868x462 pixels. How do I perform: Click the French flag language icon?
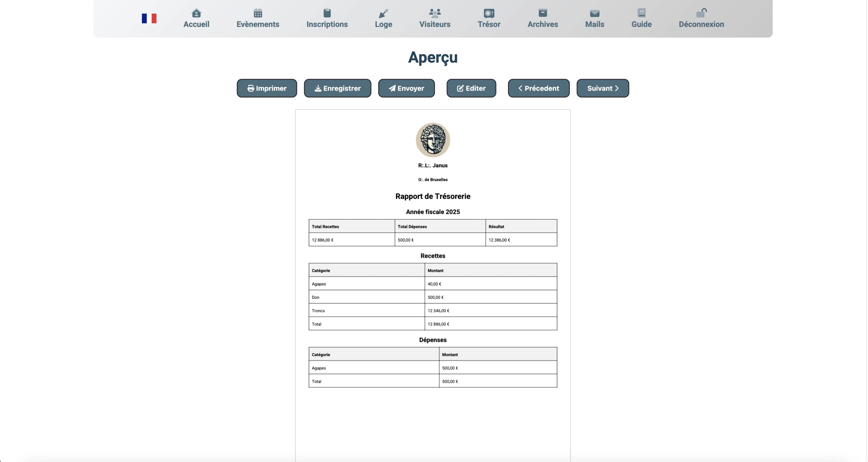coord(149,18)
